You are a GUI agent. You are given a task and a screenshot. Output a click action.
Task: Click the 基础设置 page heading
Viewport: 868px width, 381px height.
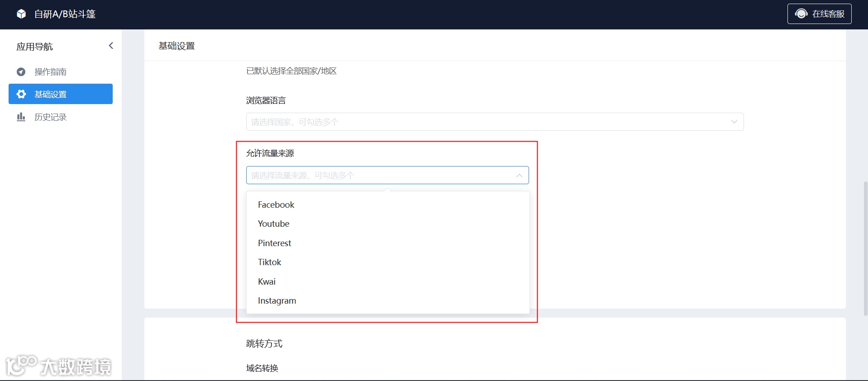176,46
